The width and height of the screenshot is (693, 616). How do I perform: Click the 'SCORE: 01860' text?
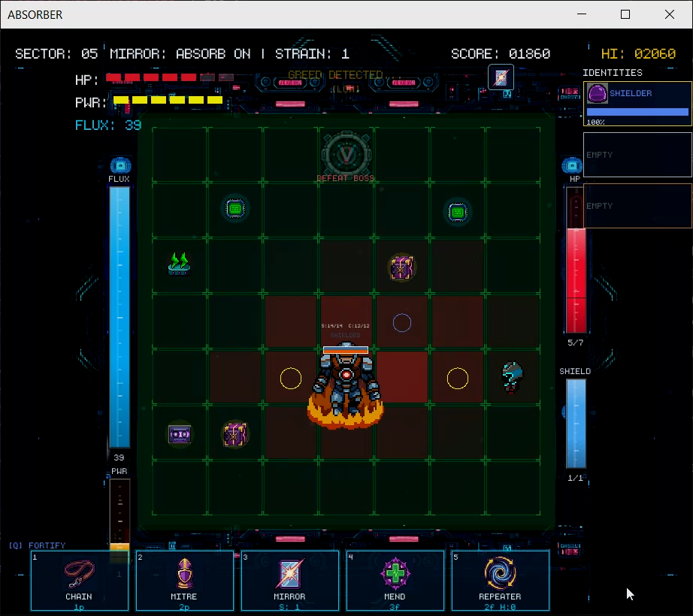pyautogui.click(x=501, y=54)
